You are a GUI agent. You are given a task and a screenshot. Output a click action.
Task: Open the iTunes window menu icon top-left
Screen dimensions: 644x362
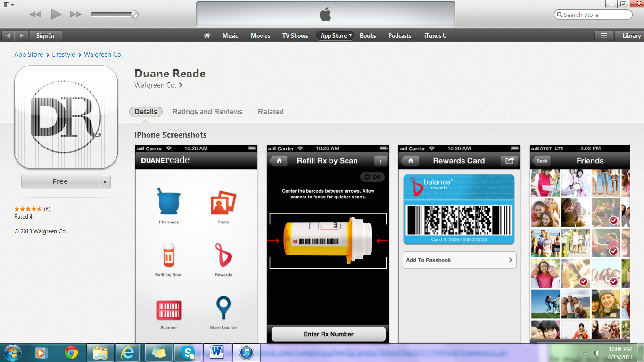[8, 4]
